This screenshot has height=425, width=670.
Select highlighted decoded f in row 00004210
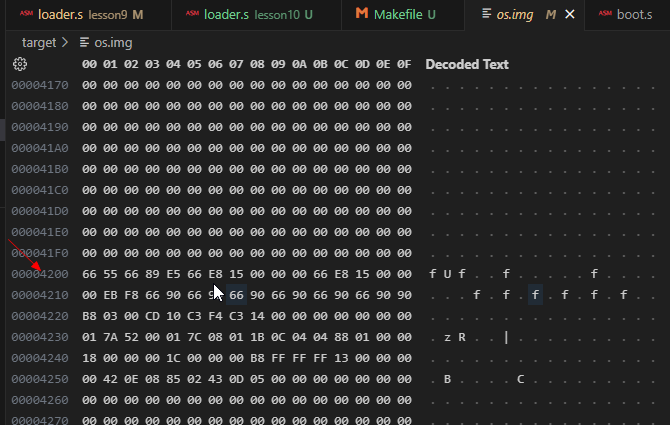[x=535, y=295]
